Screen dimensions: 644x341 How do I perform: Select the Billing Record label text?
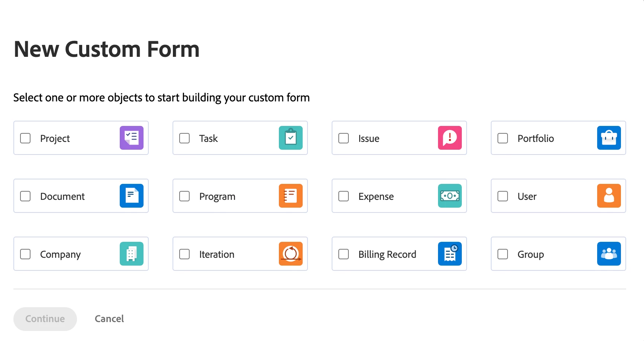(387, 254)
